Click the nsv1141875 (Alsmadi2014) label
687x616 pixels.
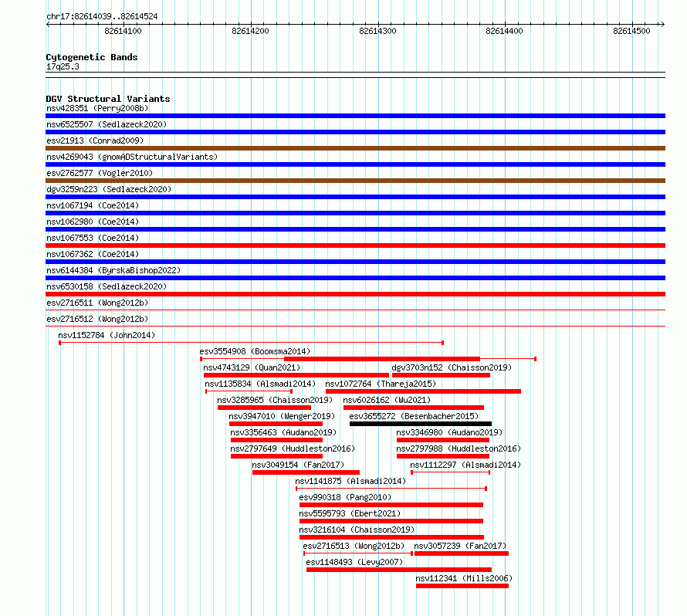(x=350, y=481)
